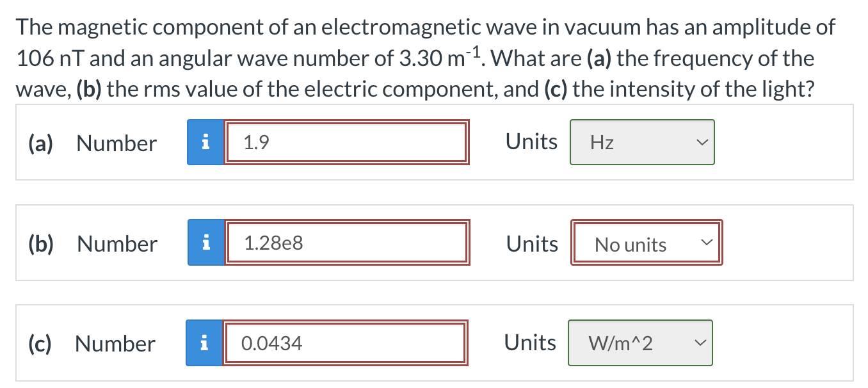The height and width of the screenshot is (388, 868).
Task: Click the tooltip icon for the intensity answer
Action: point(205,343)
